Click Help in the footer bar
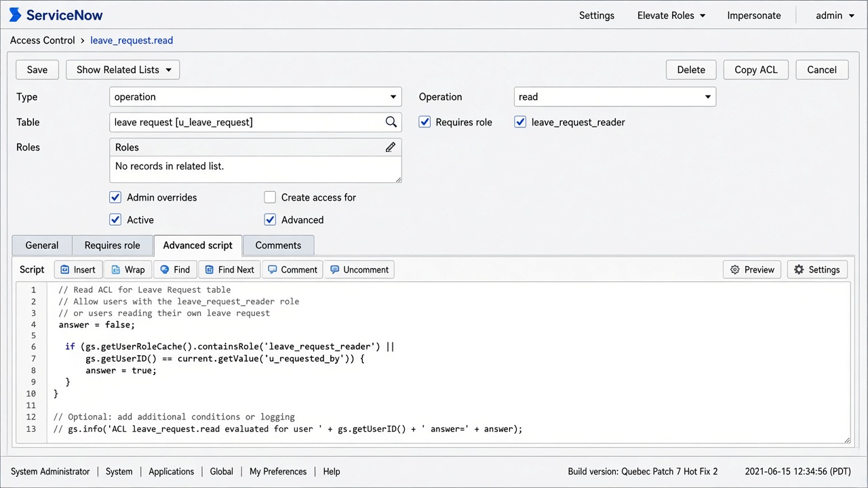The height and width of the screenshot is (488, 868). (332, 472)
